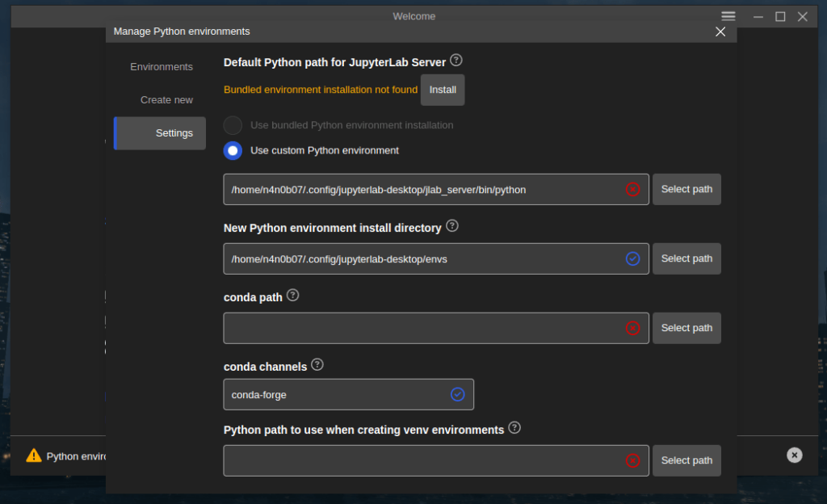Install the bundled environment
The image size is (827, 504).
pos(442,90)
